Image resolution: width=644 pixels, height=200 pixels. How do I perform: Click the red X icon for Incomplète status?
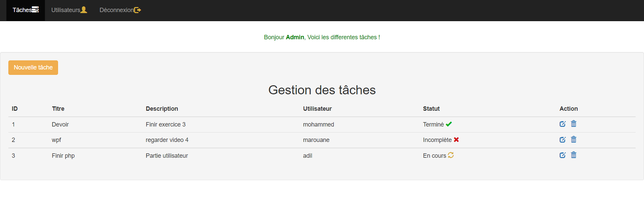457,140
